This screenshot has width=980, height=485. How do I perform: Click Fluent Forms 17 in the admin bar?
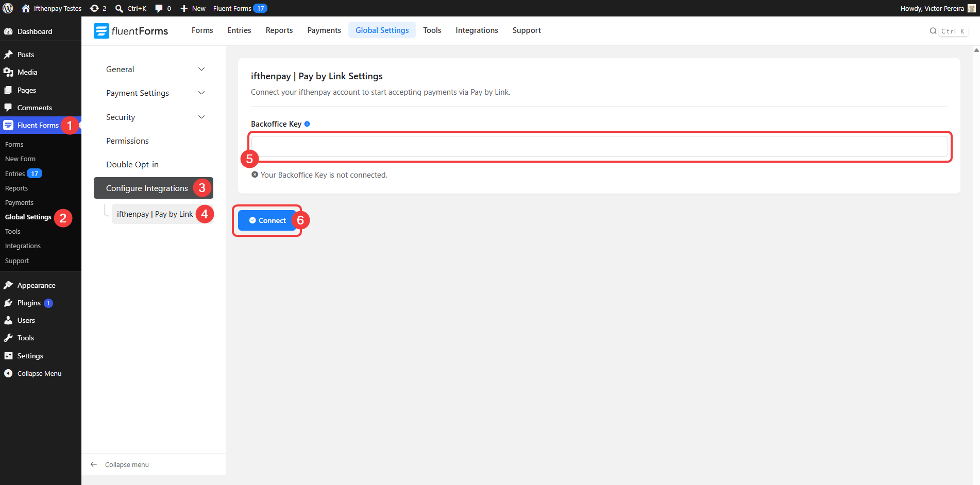[240, 8]
